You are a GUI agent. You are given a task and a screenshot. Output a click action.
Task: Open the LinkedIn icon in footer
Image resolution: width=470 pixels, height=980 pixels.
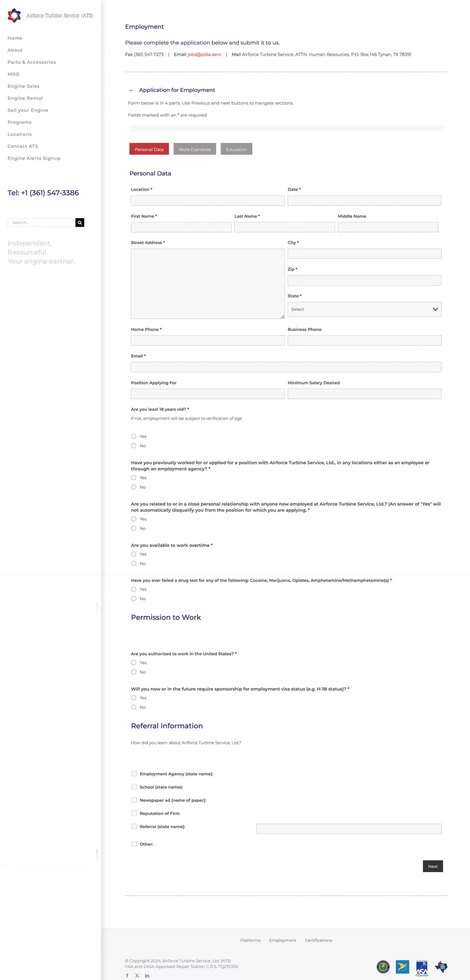click(x=147, y=975)
